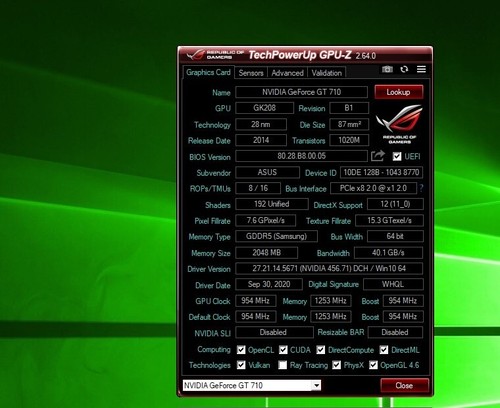Click the NVIDIA SLI value Disabled
Viewport: 500px width, 408px height.
pyautogui.click(x=274, y=332)
